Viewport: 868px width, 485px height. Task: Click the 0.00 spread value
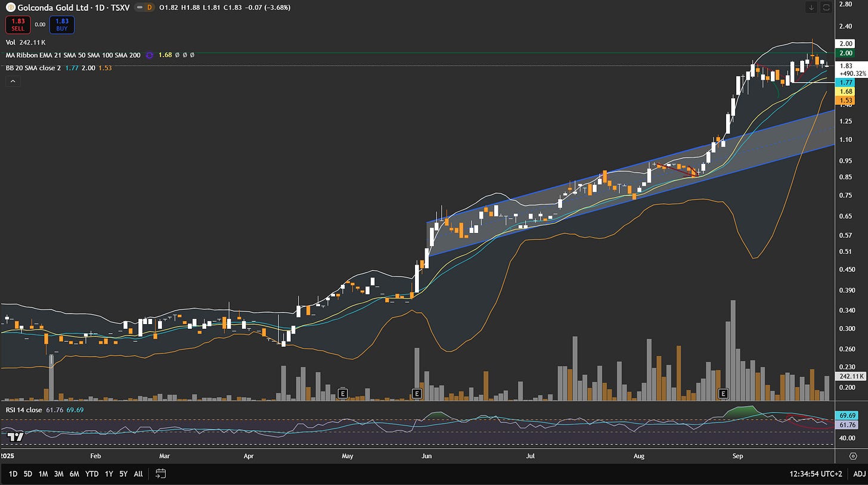40,25
